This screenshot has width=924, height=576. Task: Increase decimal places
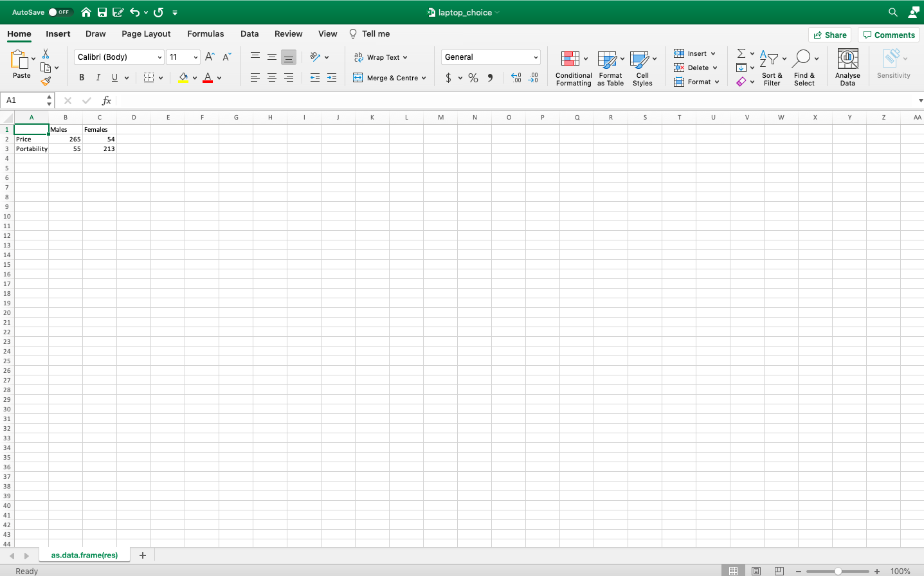[x=516, y=78]
